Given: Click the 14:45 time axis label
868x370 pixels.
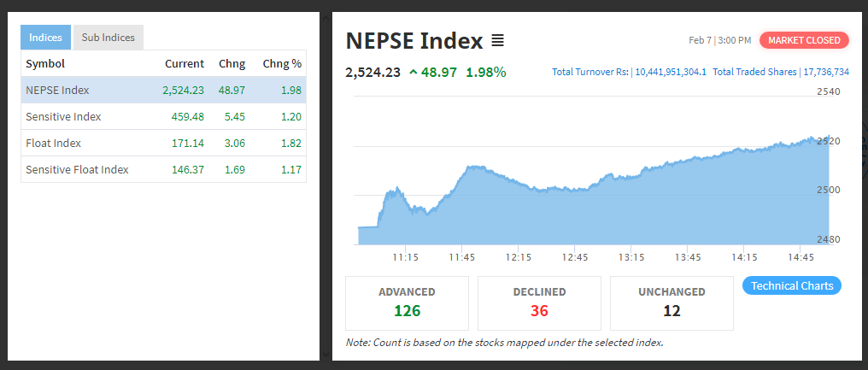Looking at the screenshot, I should coord(801,257).
